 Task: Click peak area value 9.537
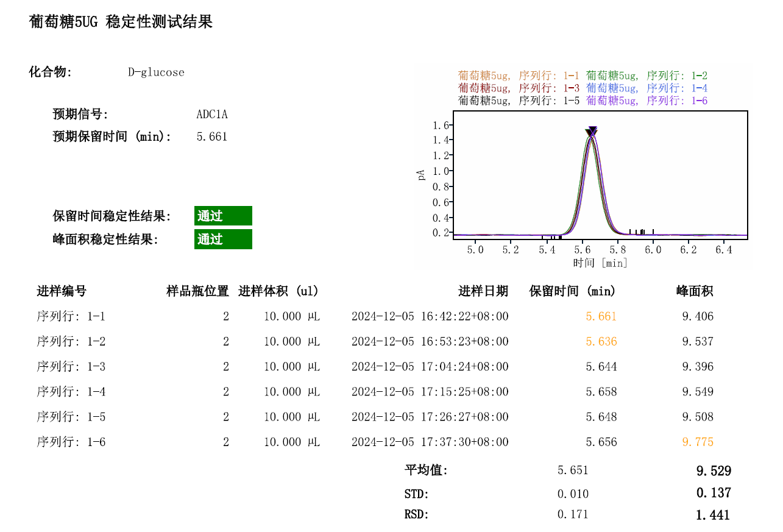pyautogui.click(x=698, y=342)
